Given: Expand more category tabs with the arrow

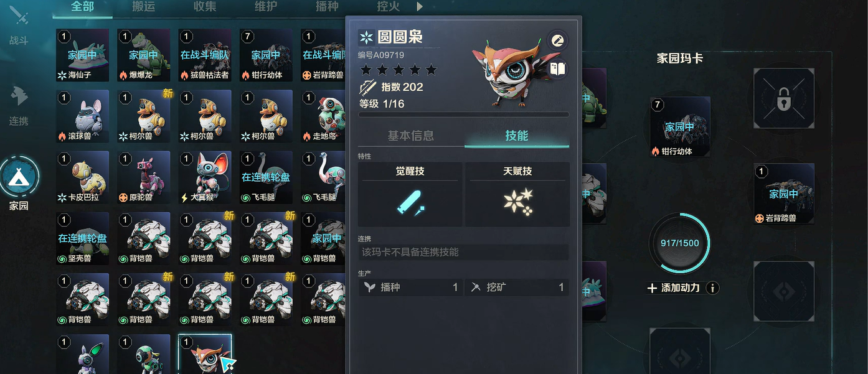Looking at the screenshot, I should tap(420, 7).
